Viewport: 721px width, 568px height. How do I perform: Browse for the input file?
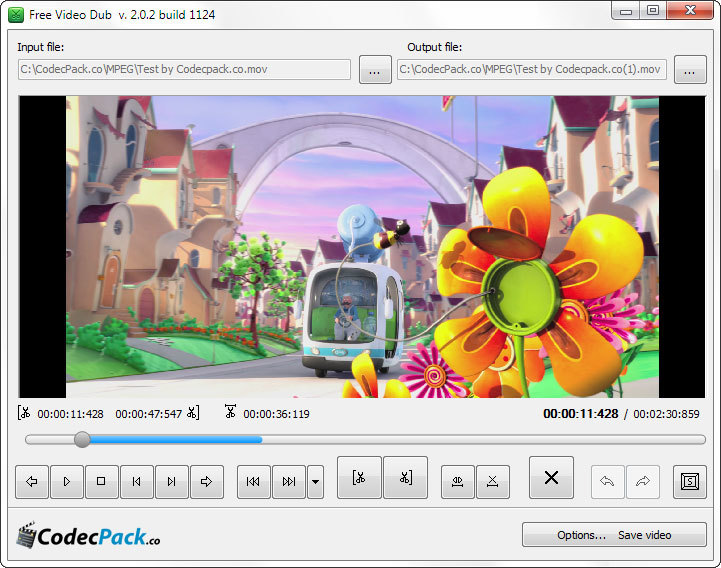[x=375, y=69]
